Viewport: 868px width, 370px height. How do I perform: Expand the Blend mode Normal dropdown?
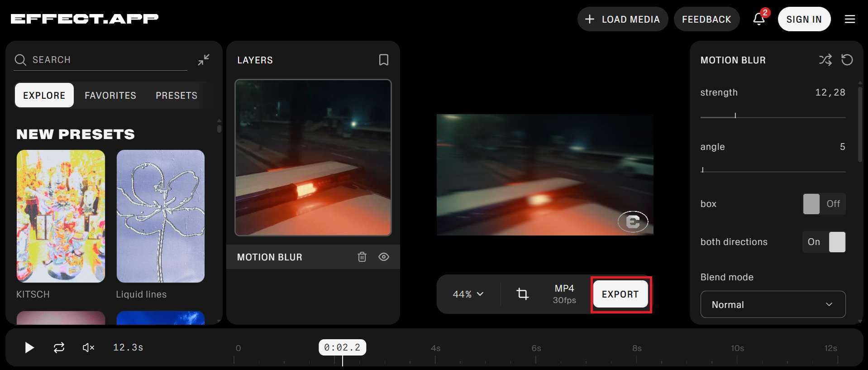coord(773,304)
